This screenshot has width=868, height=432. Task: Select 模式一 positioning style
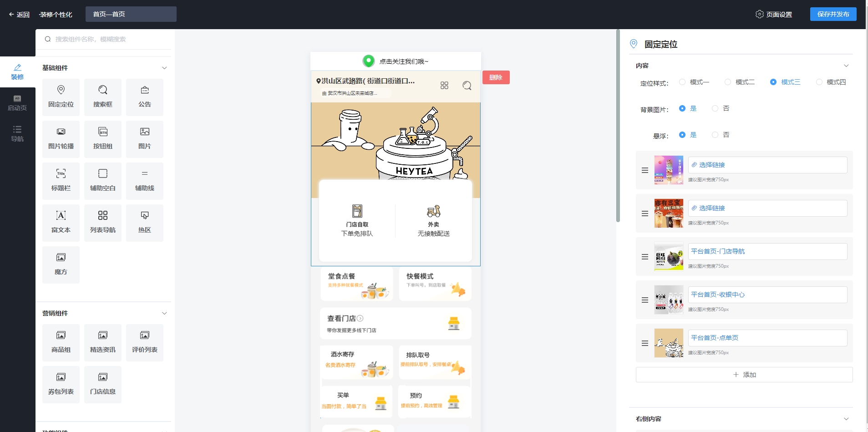694,82
